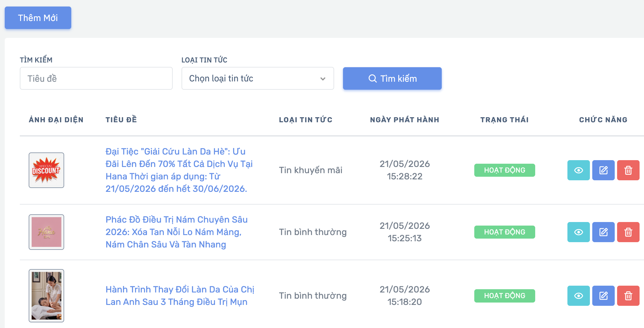Screen dimensions: 644x328
Task: Click the HOẠT ĐỘNG status badge of first row
Action: tap(504, 170)
